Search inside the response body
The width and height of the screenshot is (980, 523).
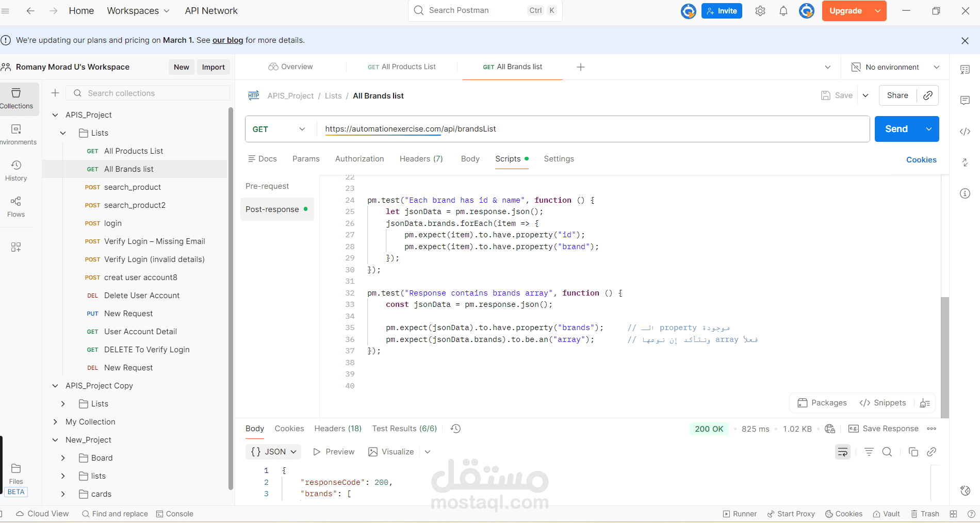tap(887, 452)
